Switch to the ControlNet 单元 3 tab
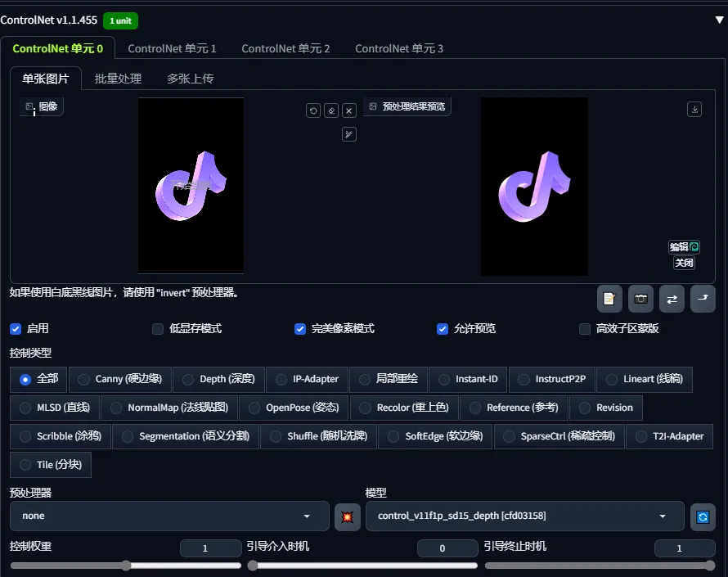 [x=399, y=48]
